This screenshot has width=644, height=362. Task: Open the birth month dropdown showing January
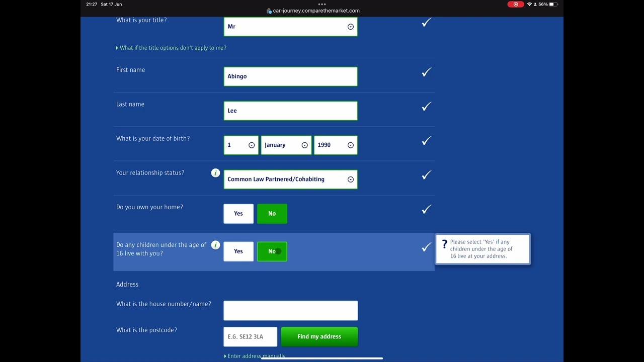tap(286, 145)
